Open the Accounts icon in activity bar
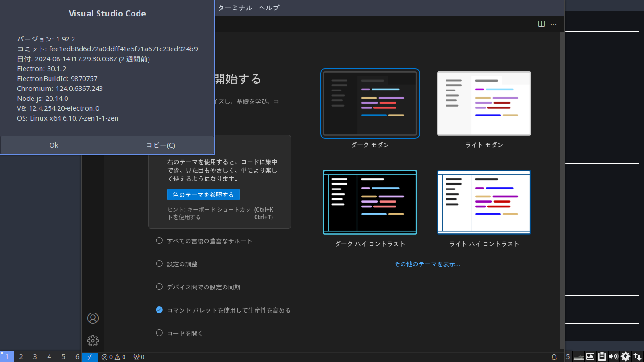Screen dimensions: 644x362 coord(93,318)
